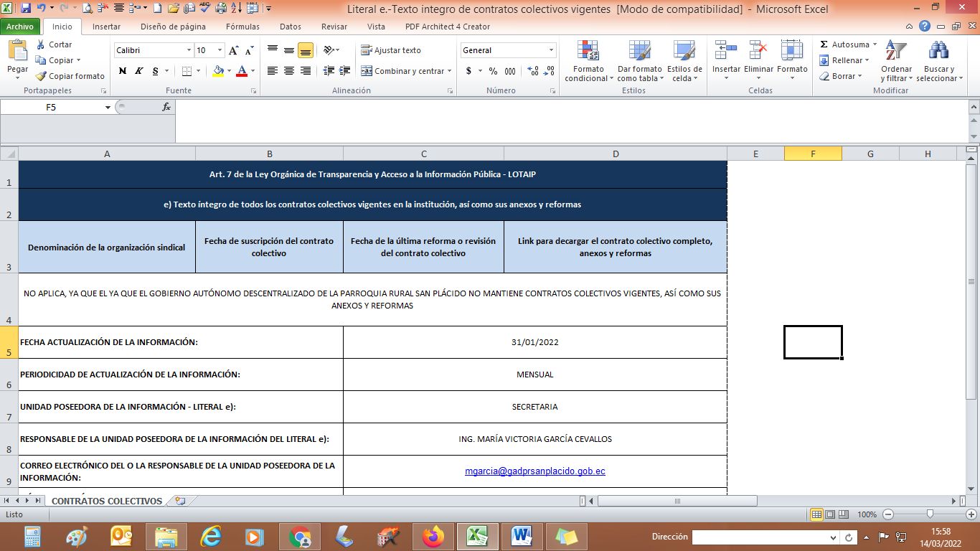Expand the Calibri font name dropdown

tap(189, 50)
